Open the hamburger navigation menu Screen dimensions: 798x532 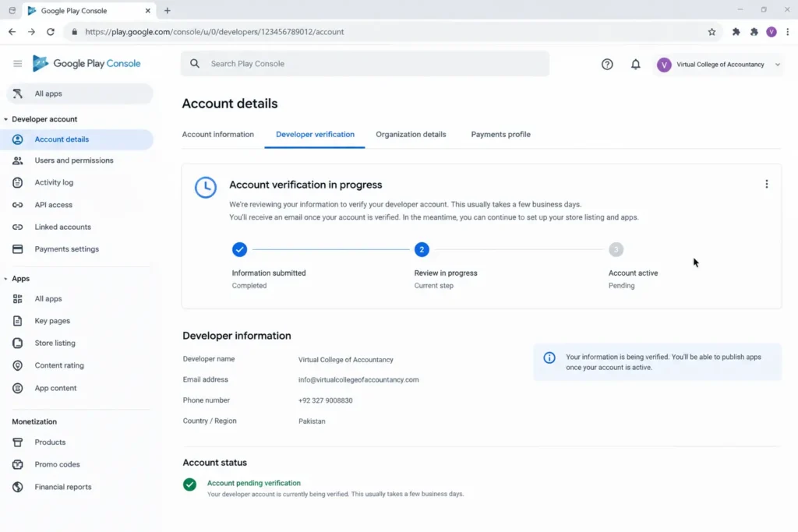pyautogui.click(x=17, y=64)
